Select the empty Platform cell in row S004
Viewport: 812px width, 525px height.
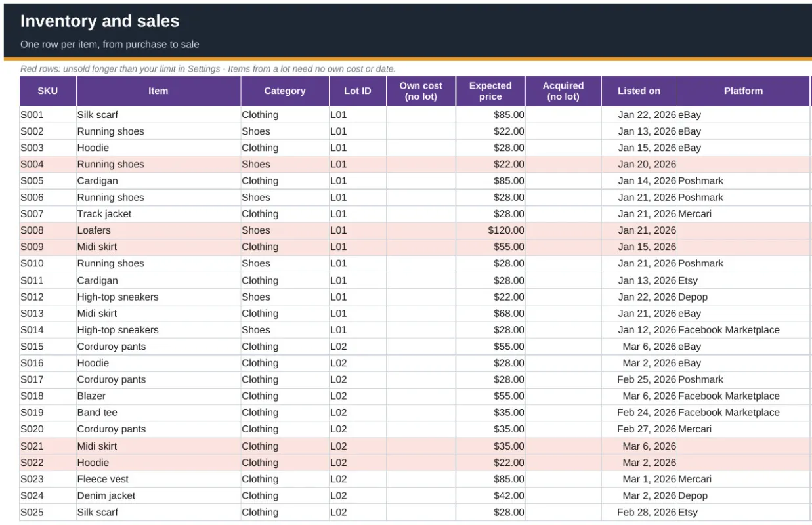pyautogui.click(x=744, y=164)
